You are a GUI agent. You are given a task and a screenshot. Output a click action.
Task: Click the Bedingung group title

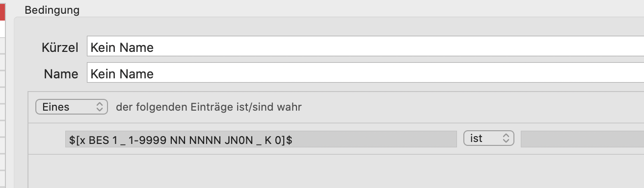click(x=52, y=10)
